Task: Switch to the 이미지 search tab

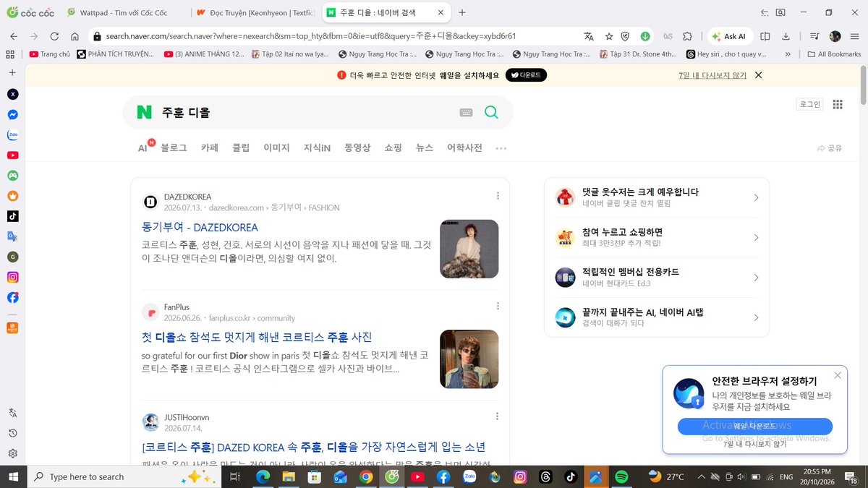Action: [x=276, y=147]
